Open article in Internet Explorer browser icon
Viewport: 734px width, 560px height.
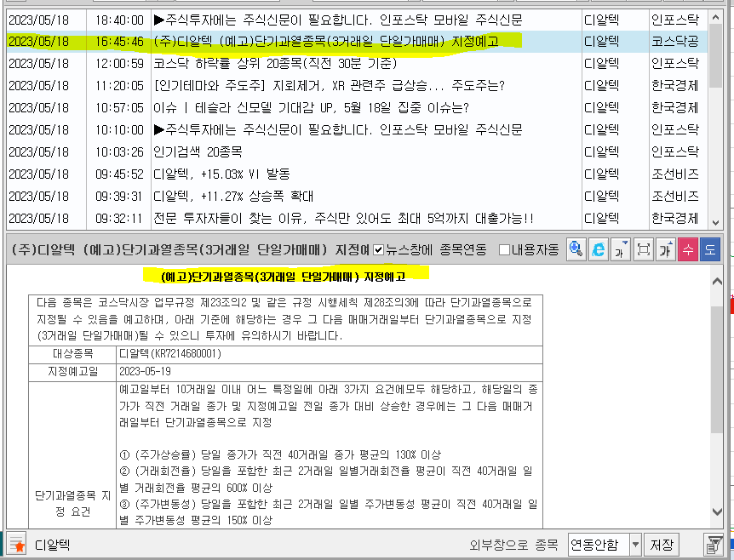(x=599, y=249)
